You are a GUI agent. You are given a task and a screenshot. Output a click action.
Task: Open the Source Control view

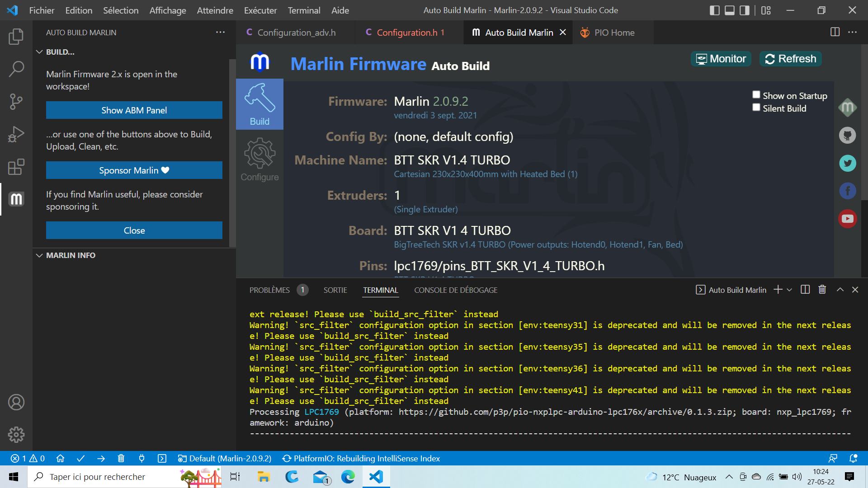(16, 102)
